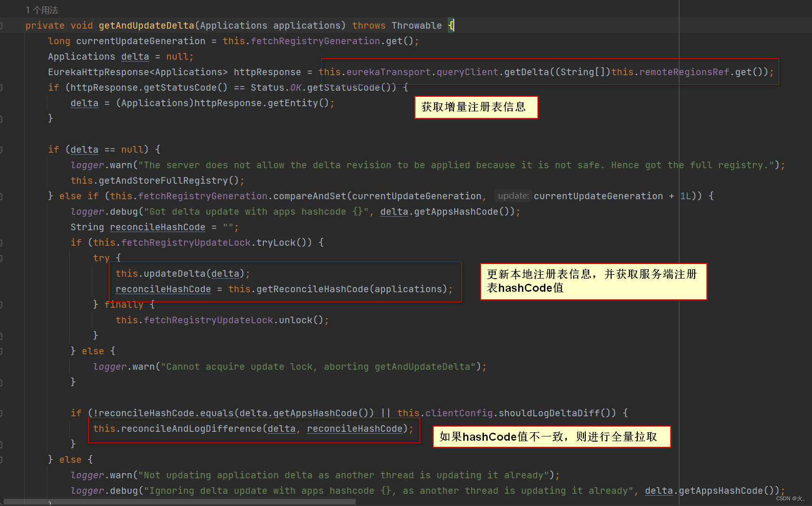812x506 pixels.
Task: Click the getAndStoreFullRegistry method call
Action: [x=163, y=180]
